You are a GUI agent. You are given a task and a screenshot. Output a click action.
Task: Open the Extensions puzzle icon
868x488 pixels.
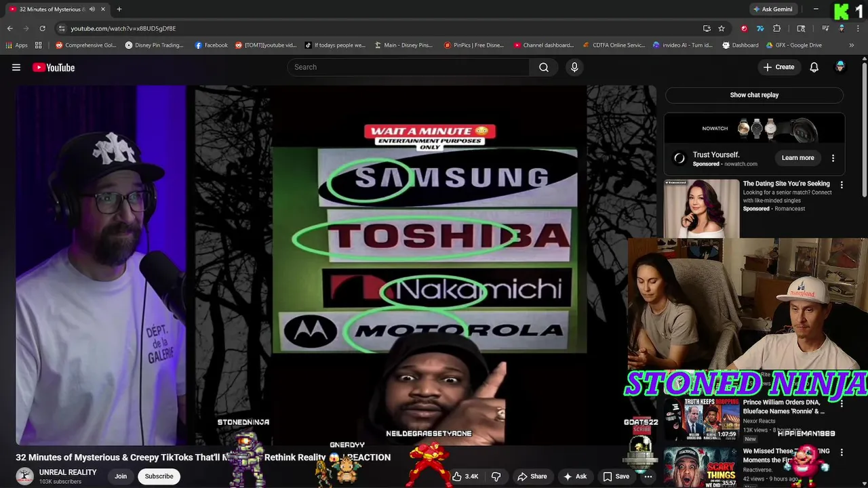coord(777,28)
